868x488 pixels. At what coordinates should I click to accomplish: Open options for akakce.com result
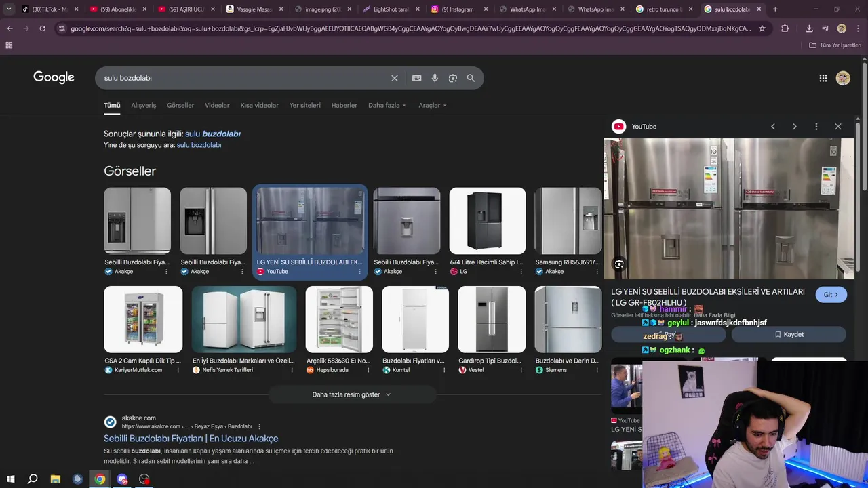[x=259, y=426]
